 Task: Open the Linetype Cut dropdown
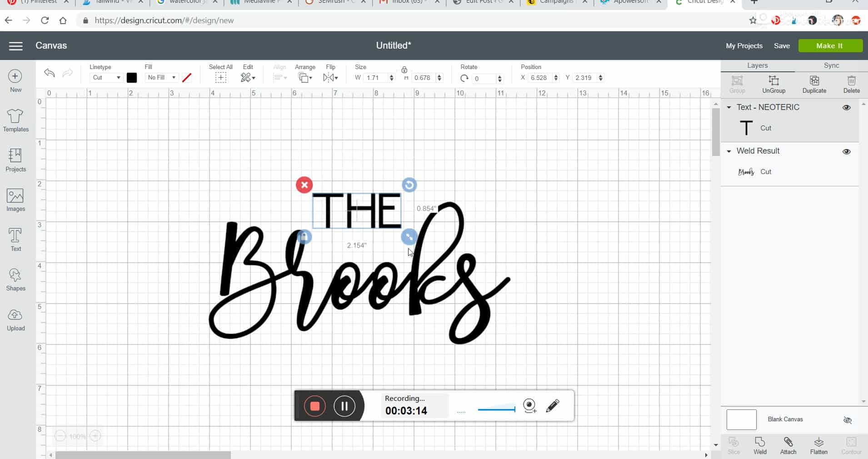coord(106,78)
